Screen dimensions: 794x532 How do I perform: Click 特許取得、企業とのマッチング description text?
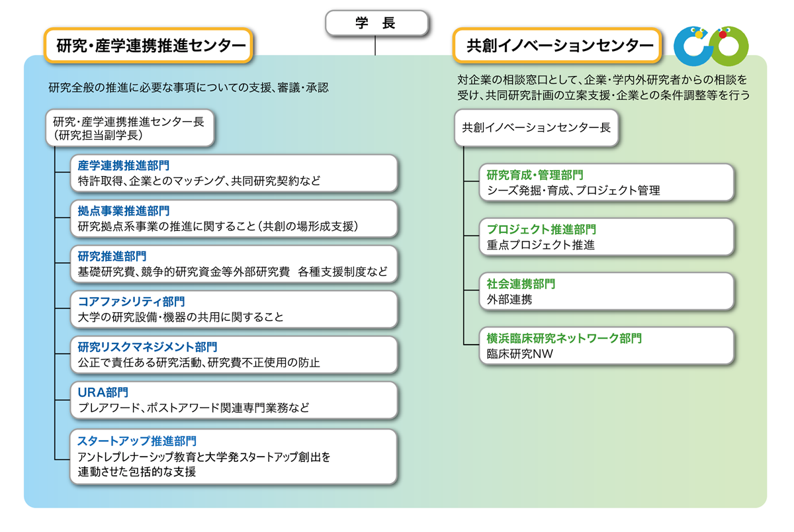pyautogui.click(x=199, y=181)
